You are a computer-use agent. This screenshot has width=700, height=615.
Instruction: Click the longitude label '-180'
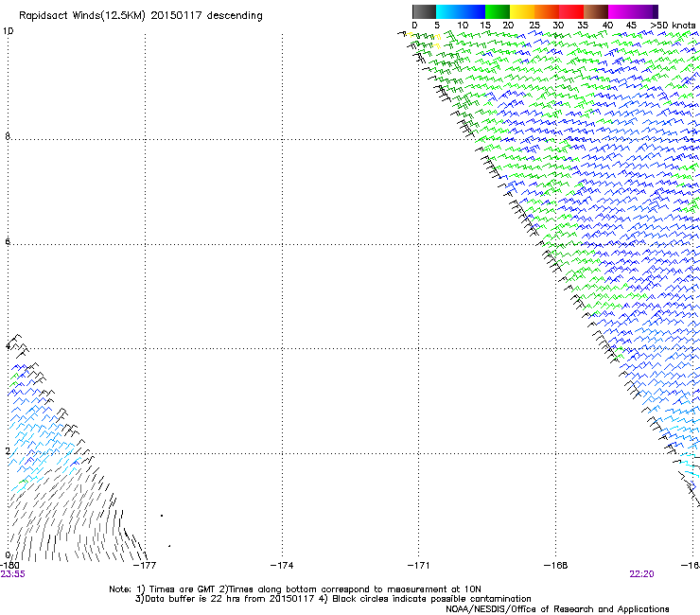9,565
